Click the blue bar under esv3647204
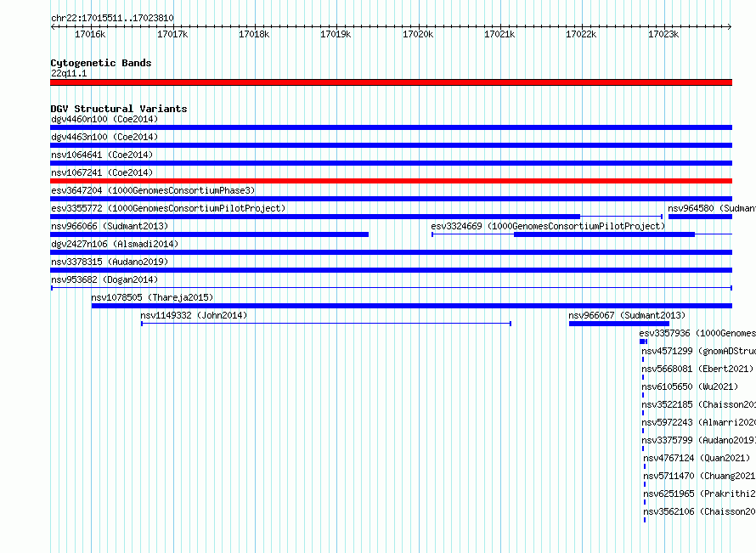The height and width of the screenshot is (553, 756). coord(391,199)
